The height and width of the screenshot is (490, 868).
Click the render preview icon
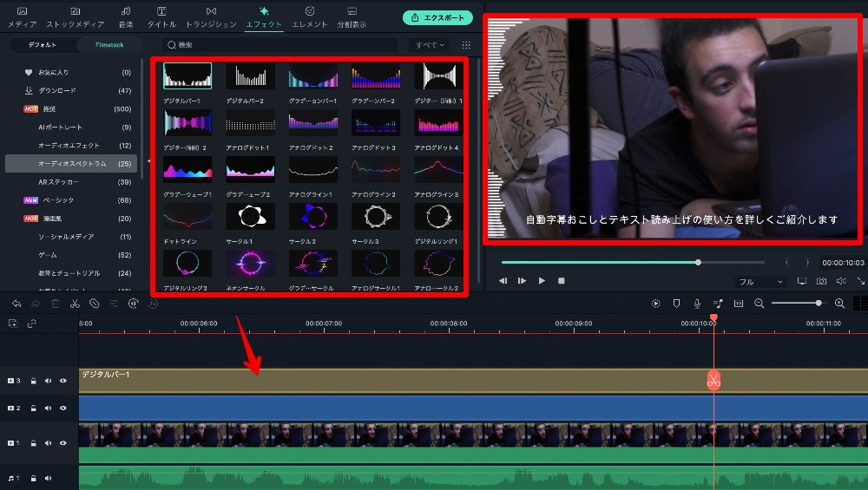(656, 304)
